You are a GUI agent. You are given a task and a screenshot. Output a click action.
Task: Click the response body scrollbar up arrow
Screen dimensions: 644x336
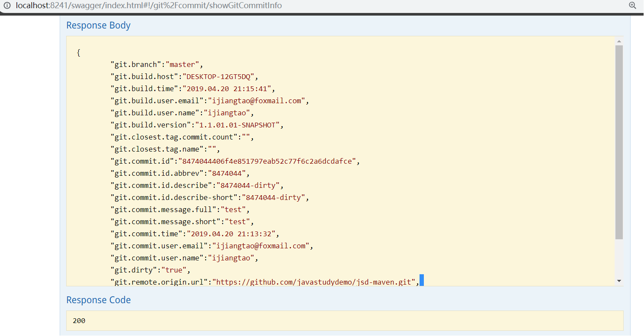pyautogui.click(x=619, y=41)
